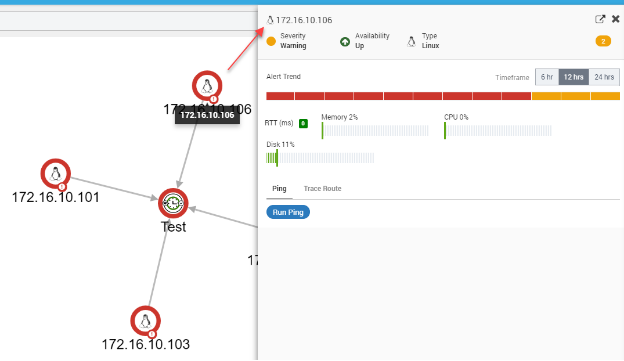This screenshot has width=624, height=361.
Task: Click the green RTT value badge
Action: click(x=303, y=123)
